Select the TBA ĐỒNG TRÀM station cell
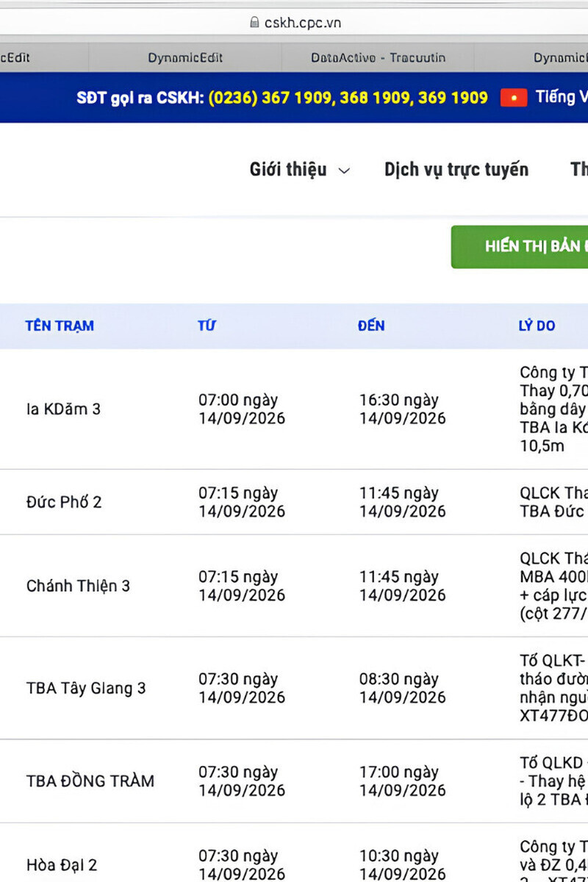Image resolution: width=588 pixels, height=882 pixels. (x=90, y=781)
